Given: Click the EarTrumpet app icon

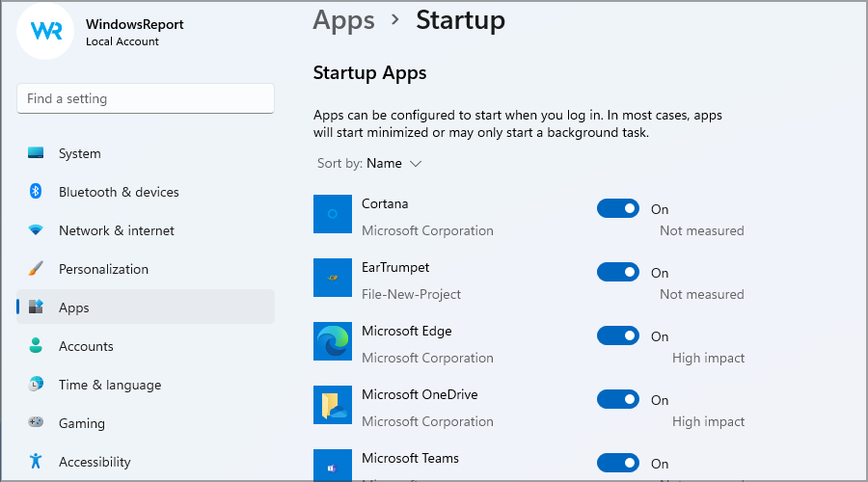Looking at the screenshot, I should pos(333,278).
